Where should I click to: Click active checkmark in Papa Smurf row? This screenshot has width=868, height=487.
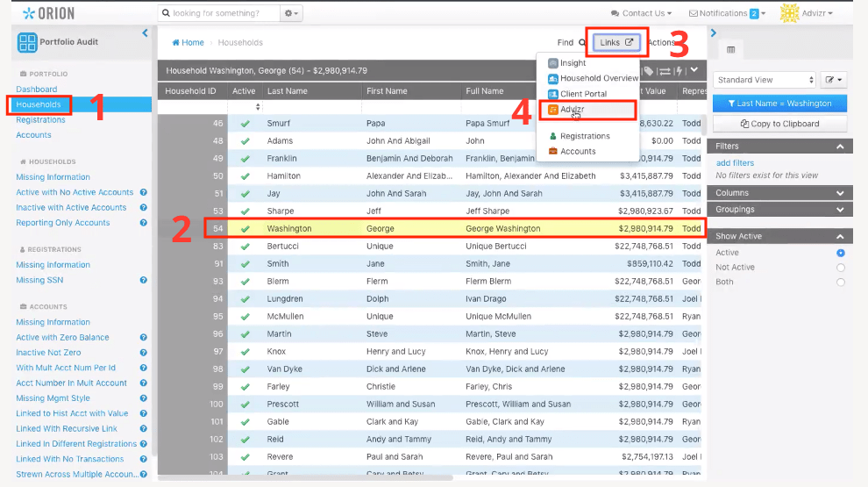point(245,124)
